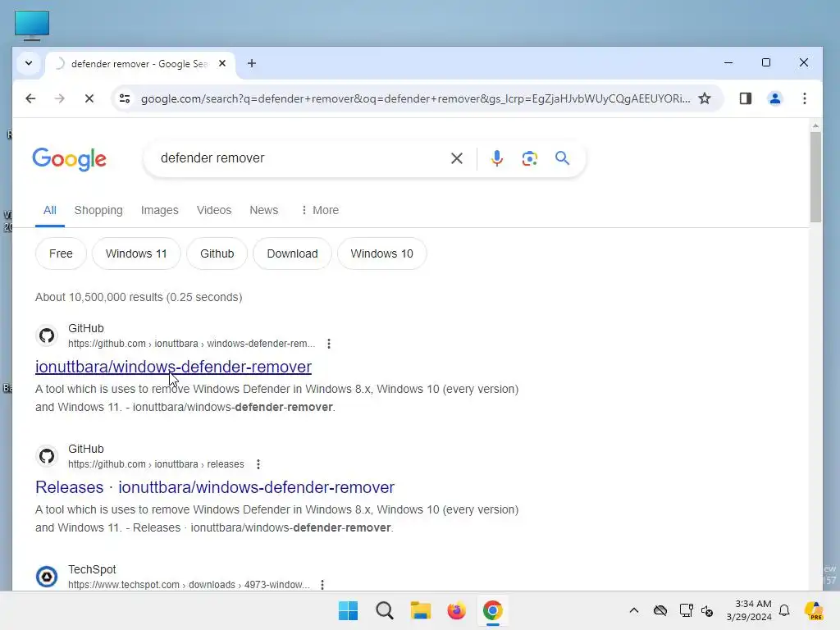
Task: Open ionuttbara/windows-defender-remover result link
Action: tap(173, 367)
